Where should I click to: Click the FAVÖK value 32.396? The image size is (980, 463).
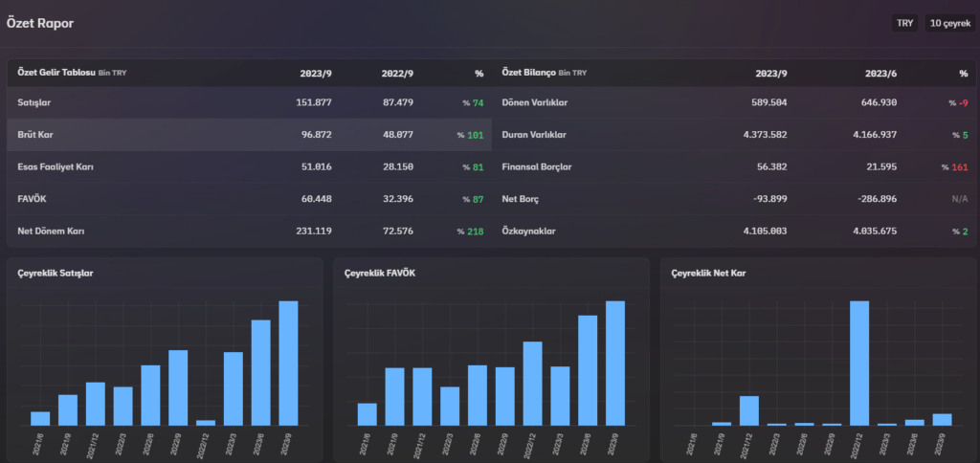tap(398, 199)
